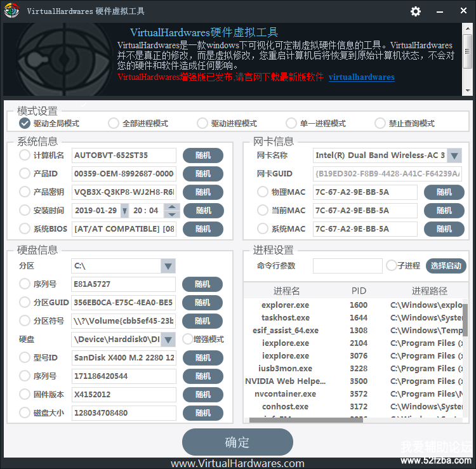
Task: Randomize the computer name with 随机
Action: tap(203, 155)
